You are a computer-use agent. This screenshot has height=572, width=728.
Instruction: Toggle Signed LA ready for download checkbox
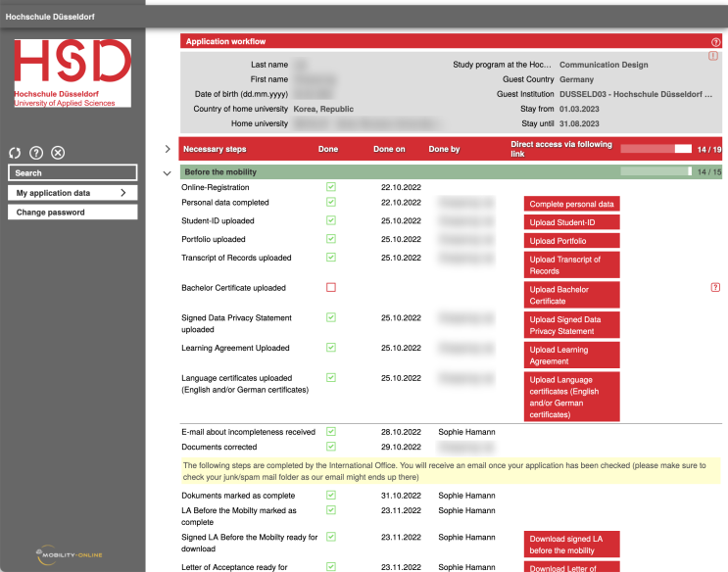coord(331,537)
